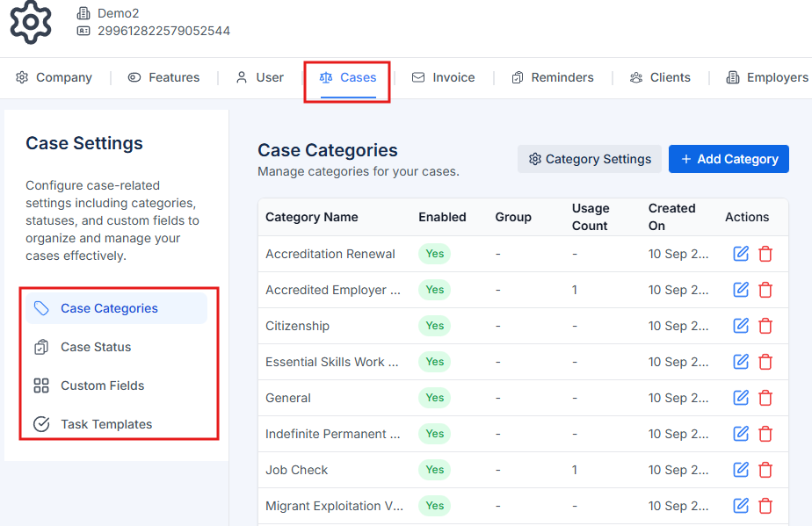Image resolution: width=812 pixels, height=526 pixels.
Task: Edit the Citizenship category
Action: [x=741, y=326]
